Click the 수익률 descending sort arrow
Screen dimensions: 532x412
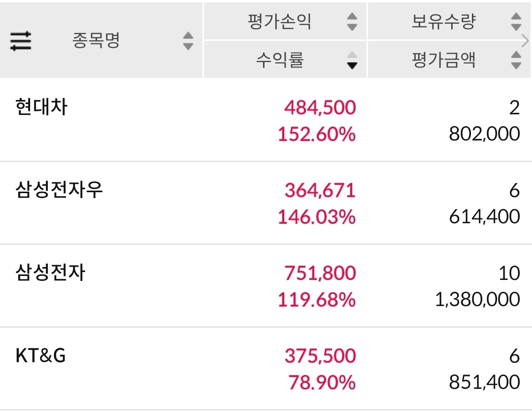tap(352, 66)
